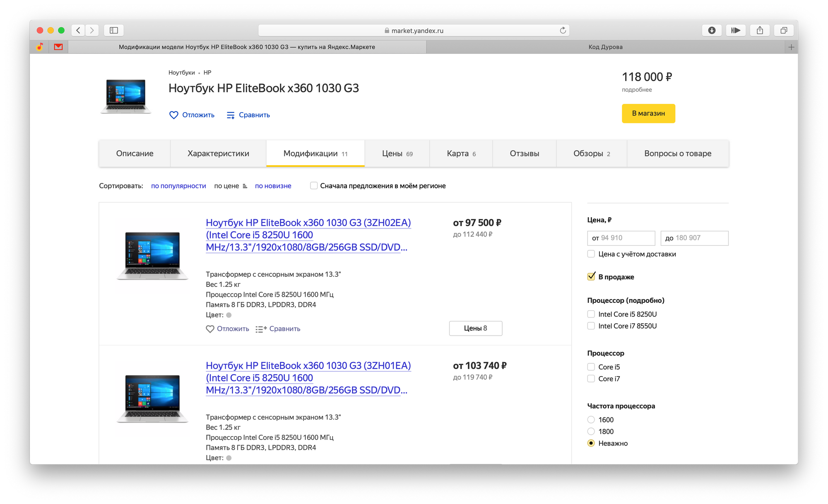Open Safari downloads icon

coord(712,30)
